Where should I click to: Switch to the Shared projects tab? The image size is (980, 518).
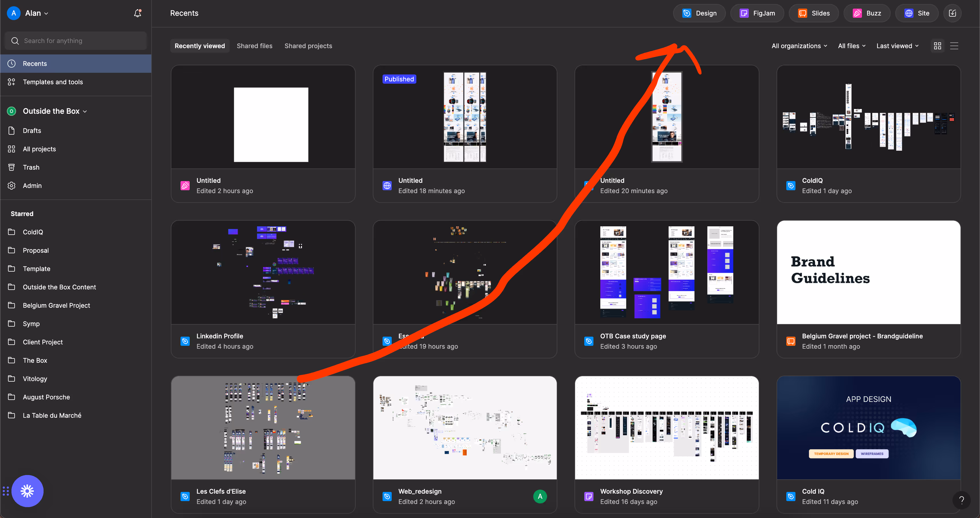click(x=308, y=46)
